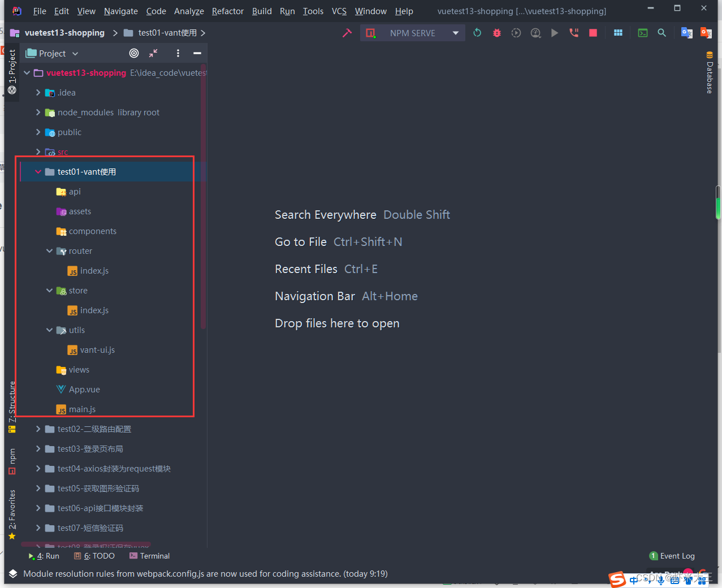Collapse all nodes using the collapse icon
The height and width of the screenshot is (588, 722).
pyautogui.click(x=153, y=53)
